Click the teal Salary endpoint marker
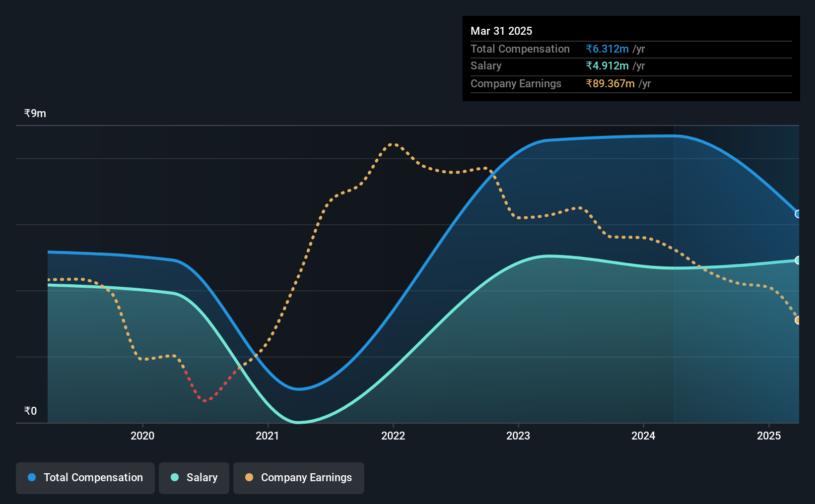Screen dimensions: 815x504 coord(798,260)
